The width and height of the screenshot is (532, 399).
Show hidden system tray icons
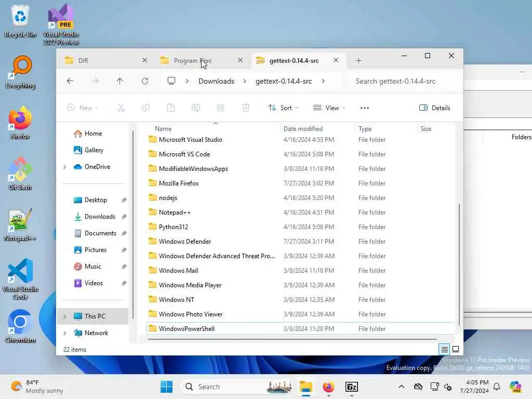pyautogui.click(x=402, y=387)
